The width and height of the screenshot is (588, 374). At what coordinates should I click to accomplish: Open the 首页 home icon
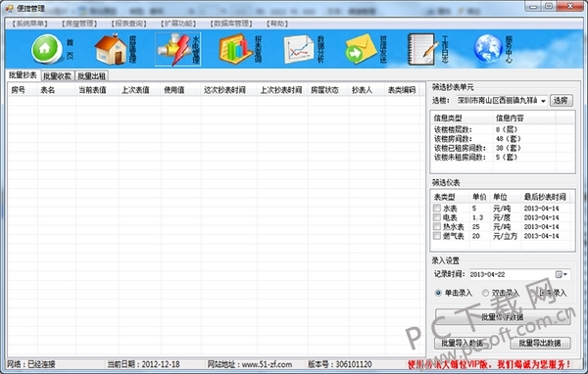[x=46, y=50]
